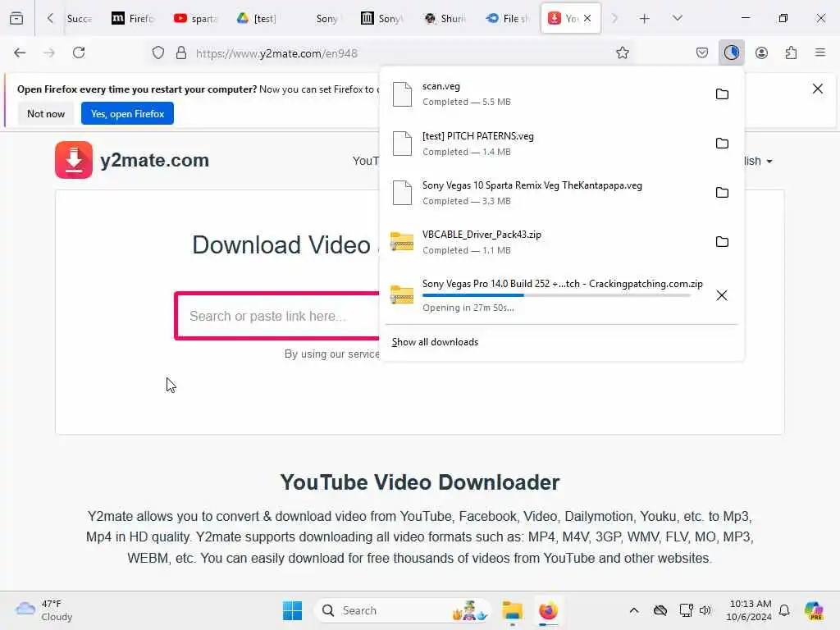Open File Explorer from the taskbar

[512, 610]
